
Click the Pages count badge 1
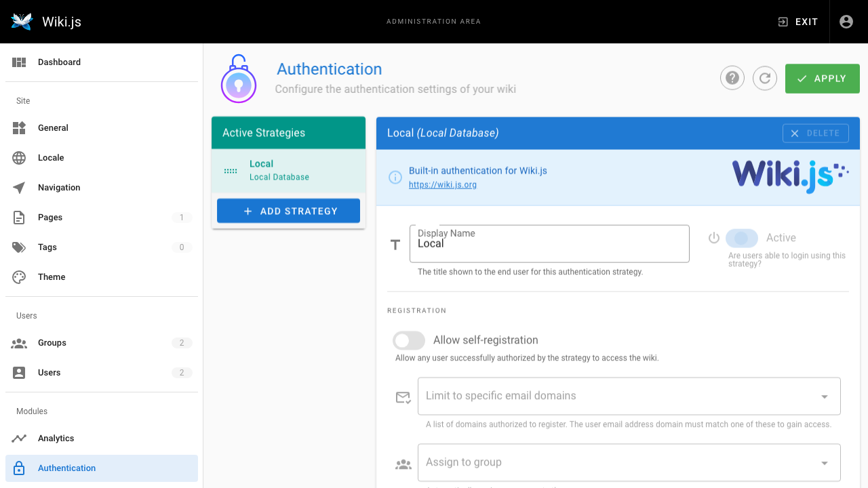click(182, 218)
